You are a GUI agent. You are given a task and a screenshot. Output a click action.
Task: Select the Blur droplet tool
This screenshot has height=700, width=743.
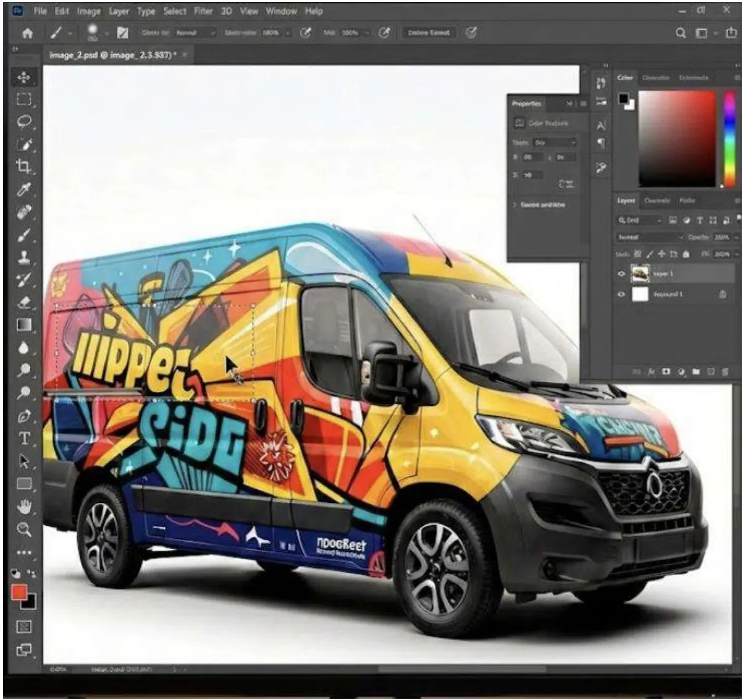tap(24, 348)
